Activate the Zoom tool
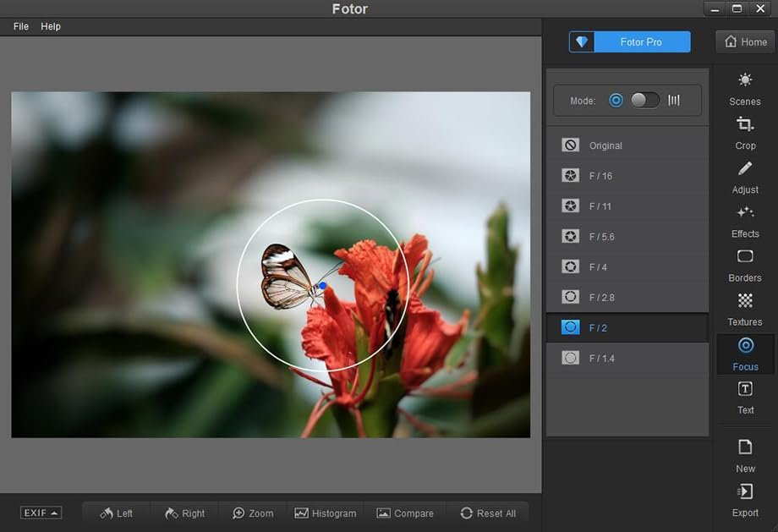 click(x=253, y=513)
